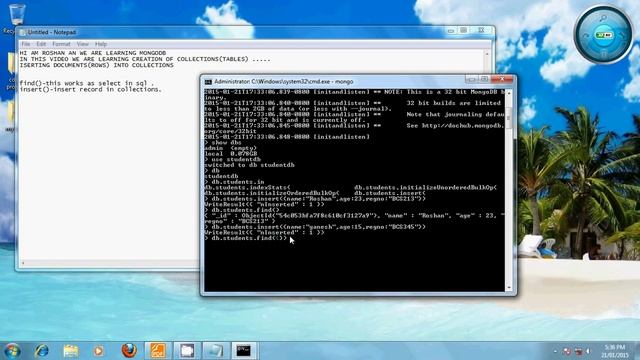
Task: Open the Recycle Bin on desktop
Action: tap(16, 16)
